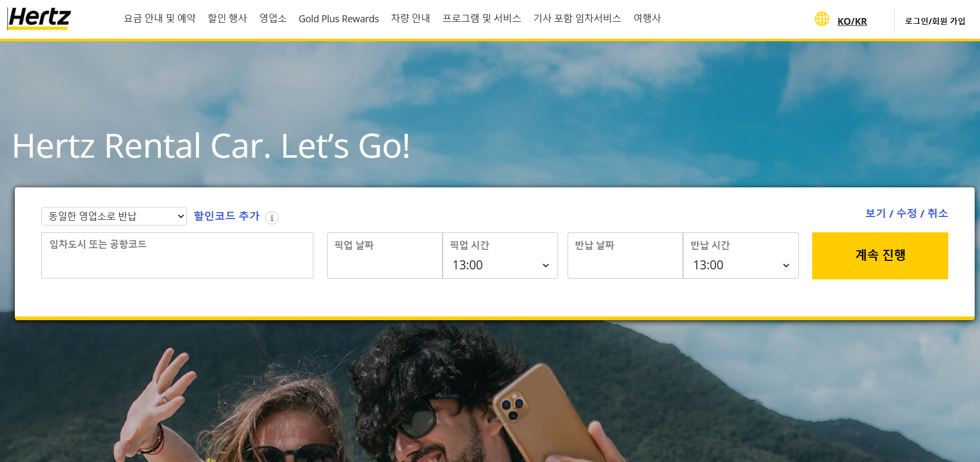
Task: Click the 보기 / 수정 / 취소 link
Action: (x=906, y=213)
